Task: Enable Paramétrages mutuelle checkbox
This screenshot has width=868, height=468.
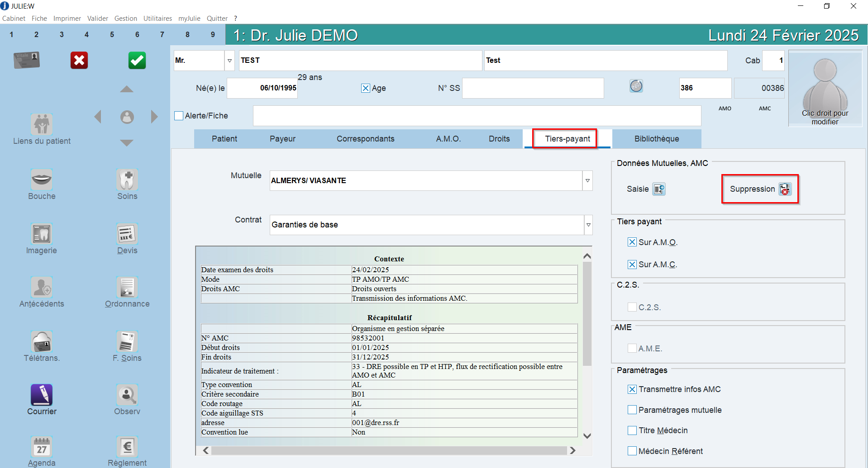Action: click(x=632, y=410)
